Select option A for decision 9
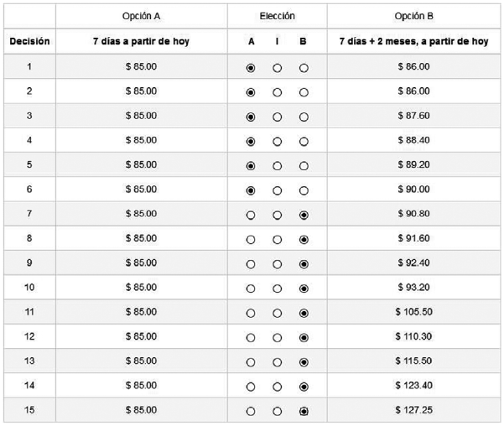 pos(251,264)
